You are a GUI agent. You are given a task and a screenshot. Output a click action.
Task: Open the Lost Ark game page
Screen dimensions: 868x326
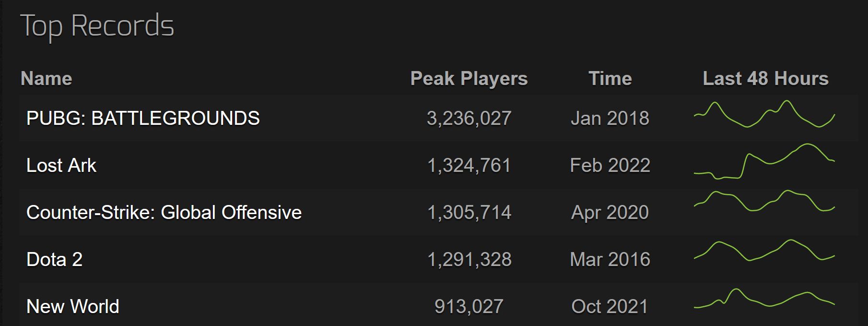click(62, 165)
